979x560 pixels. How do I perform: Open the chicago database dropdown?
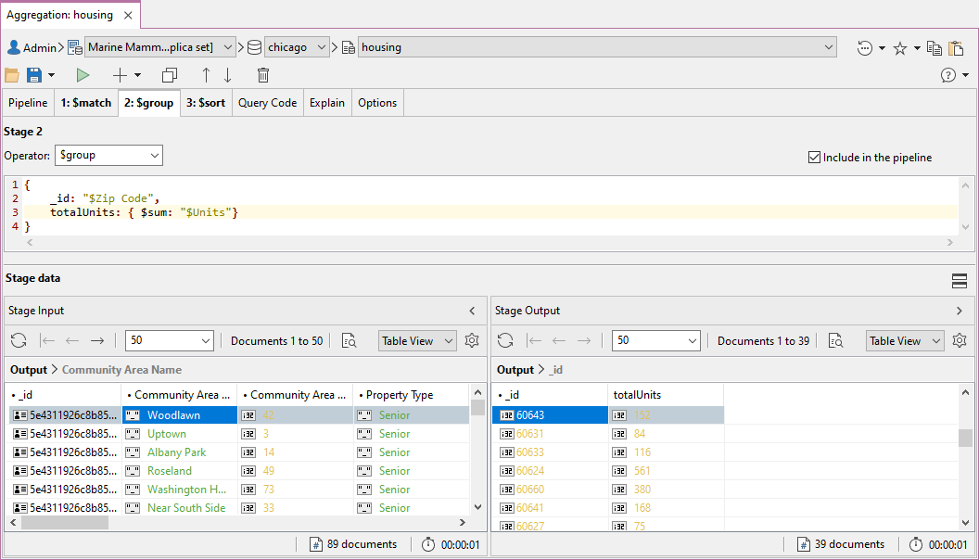point(297,47)
